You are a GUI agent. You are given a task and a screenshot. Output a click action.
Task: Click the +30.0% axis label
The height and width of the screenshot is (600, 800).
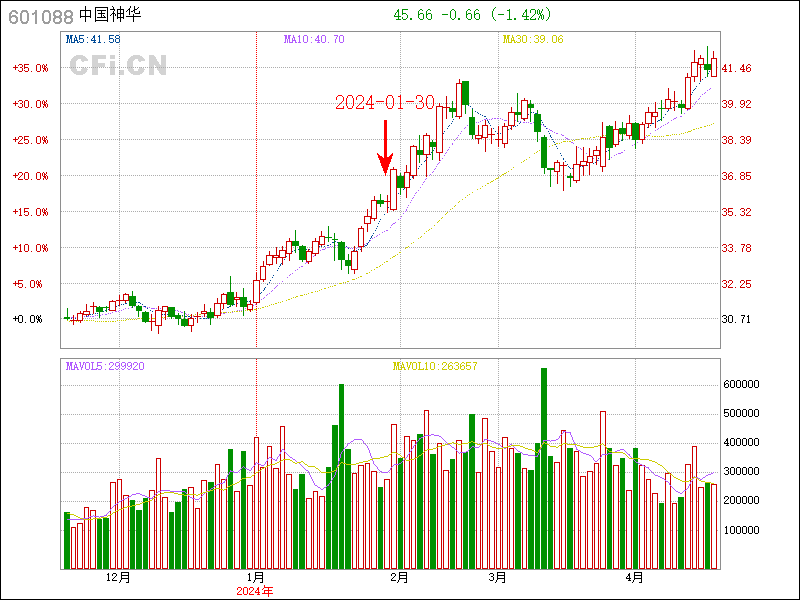pyautogui.click(x=30, y=104)
